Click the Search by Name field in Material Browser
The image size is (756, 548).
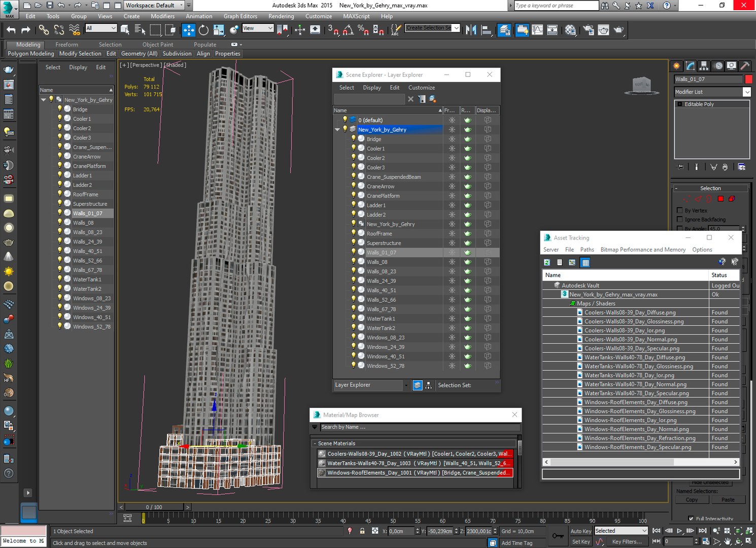pyautogui.click(x=420, y=427)
